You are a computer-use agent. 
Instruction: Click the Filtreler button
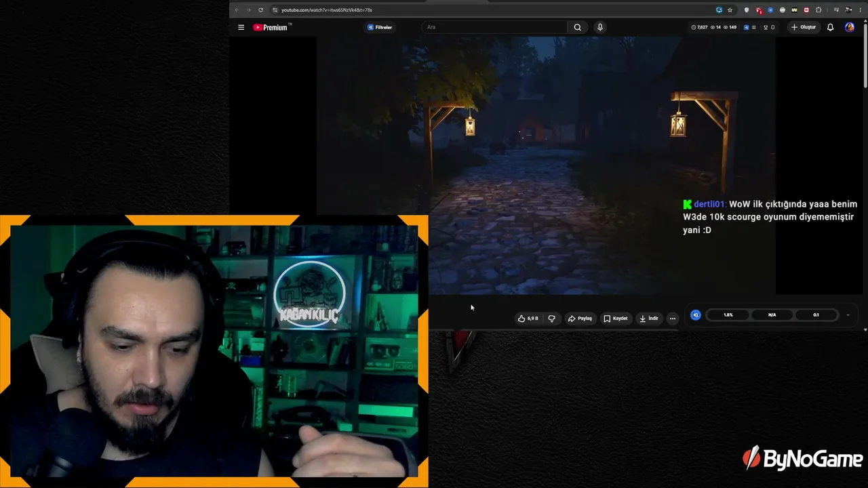click(x=380, y=27)
